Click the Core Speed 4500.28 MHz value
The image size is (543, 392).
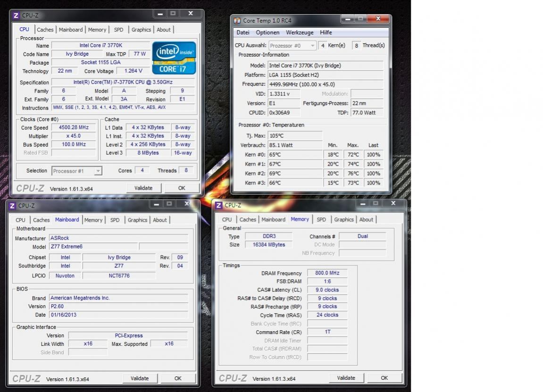74,128
